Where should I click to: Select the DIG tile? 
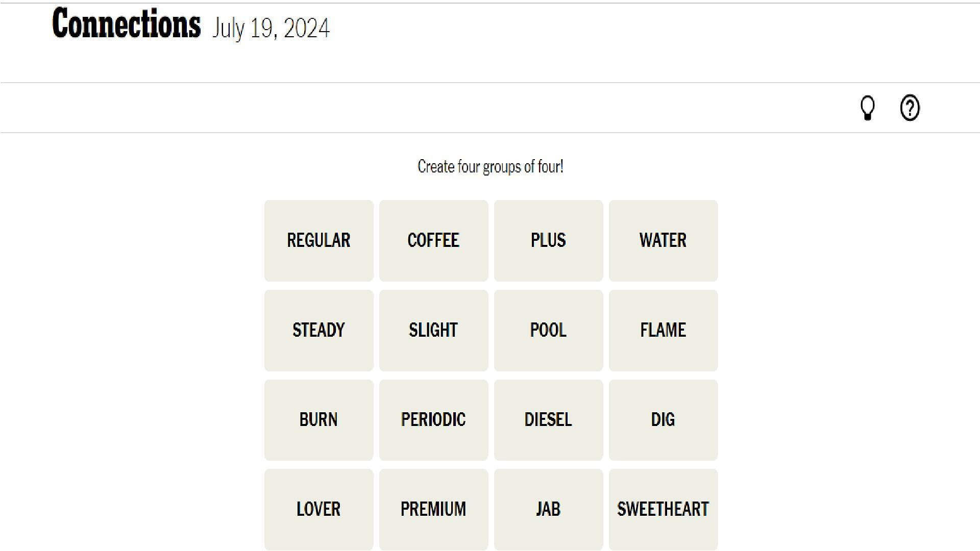[663, 420]
